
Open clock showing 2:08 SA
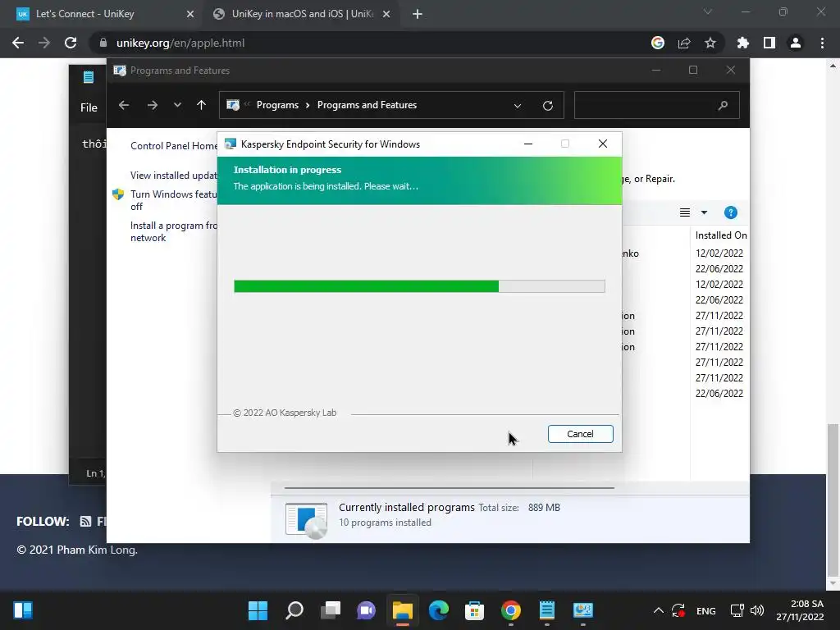click(x=800, y=610)
